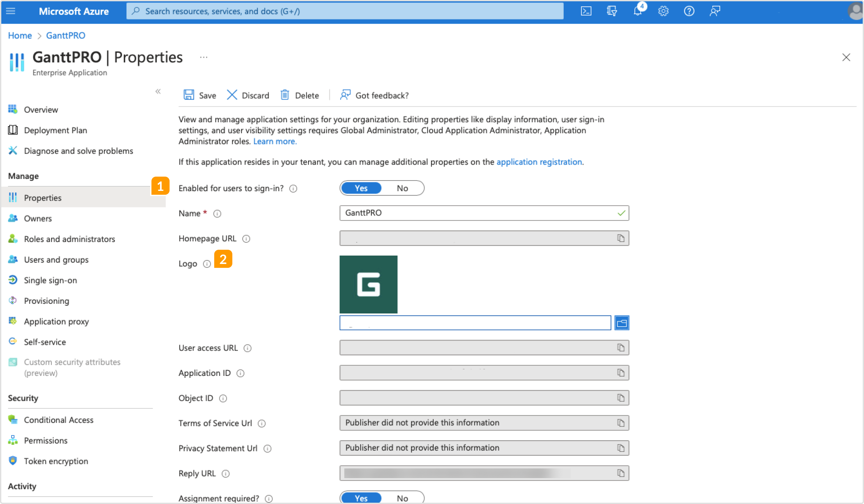Follow the Learn more link

(275, 141)
